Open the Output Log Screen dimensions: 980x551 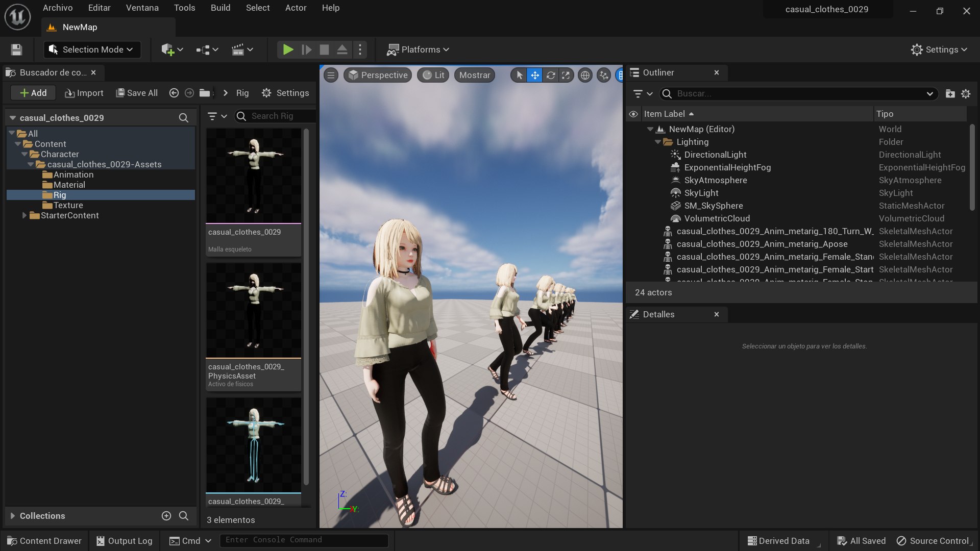[125, 541]
